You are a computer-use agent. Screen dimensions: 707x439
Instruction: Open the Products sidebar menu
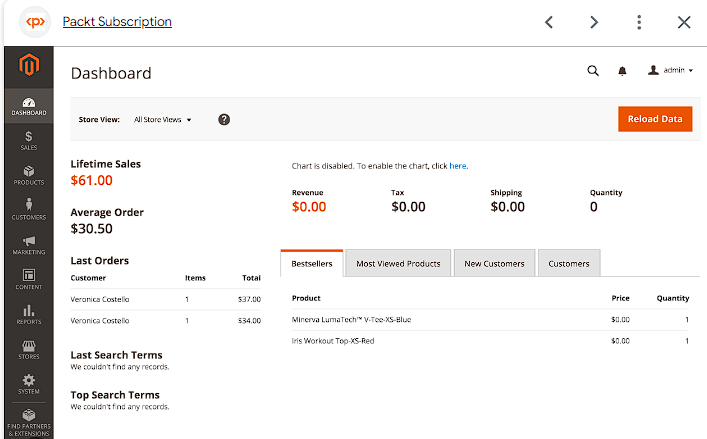tap(29, 175)
